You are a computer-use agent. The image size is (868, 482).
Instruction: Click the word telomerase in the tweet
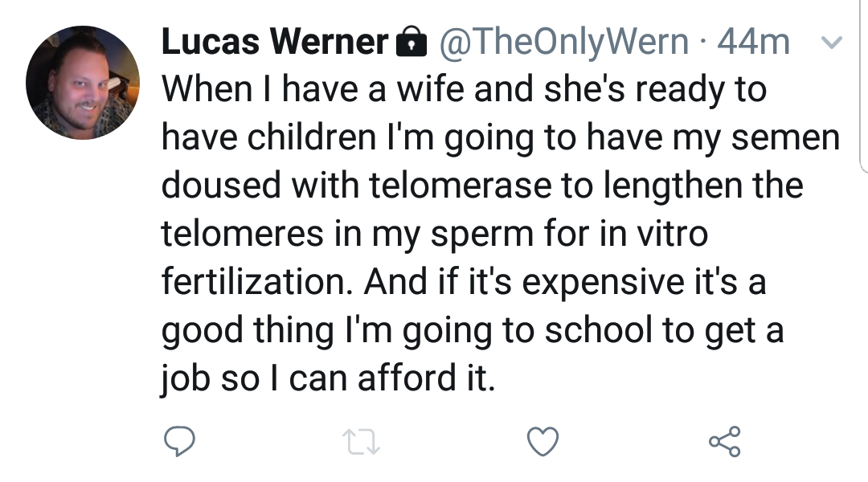461,186
